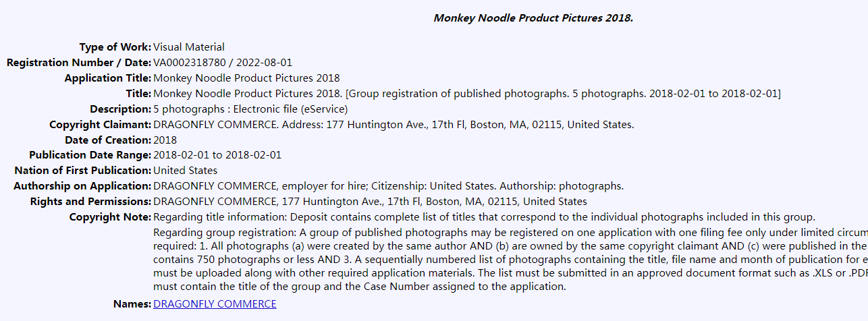The width and height of the screenshot is (868, 321).
Task: Click the Copyright Claimant label
Action: click(100, 125)
